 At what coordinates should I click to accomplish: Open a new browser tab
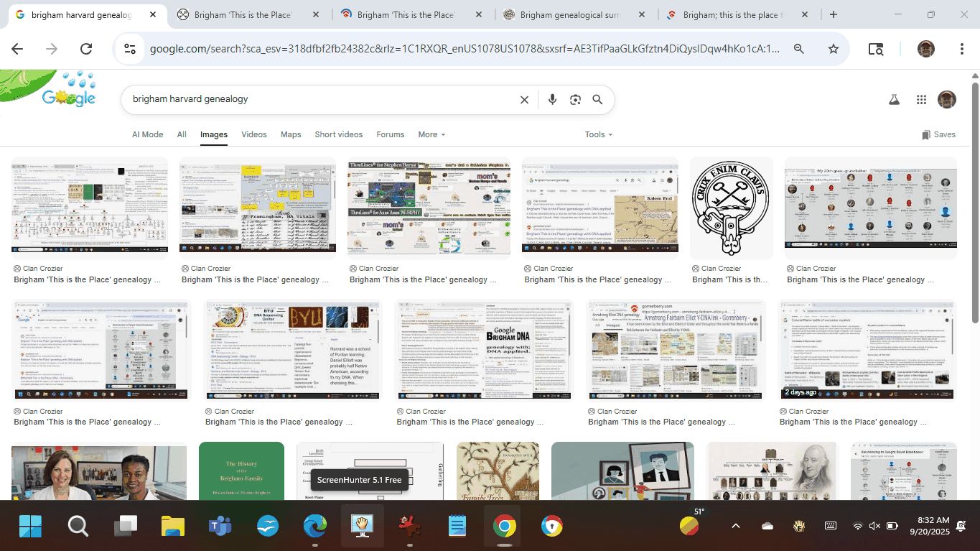tap(833, 14)
